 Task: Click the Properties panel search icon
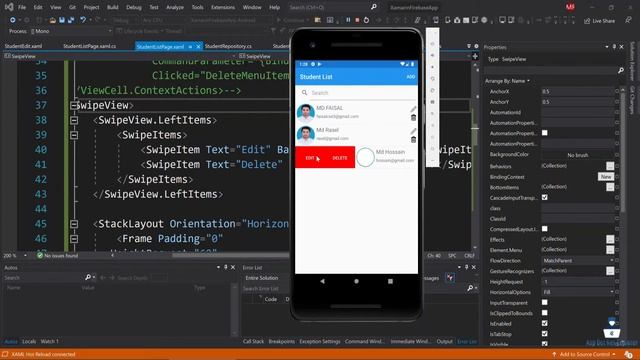coord(620,71)
